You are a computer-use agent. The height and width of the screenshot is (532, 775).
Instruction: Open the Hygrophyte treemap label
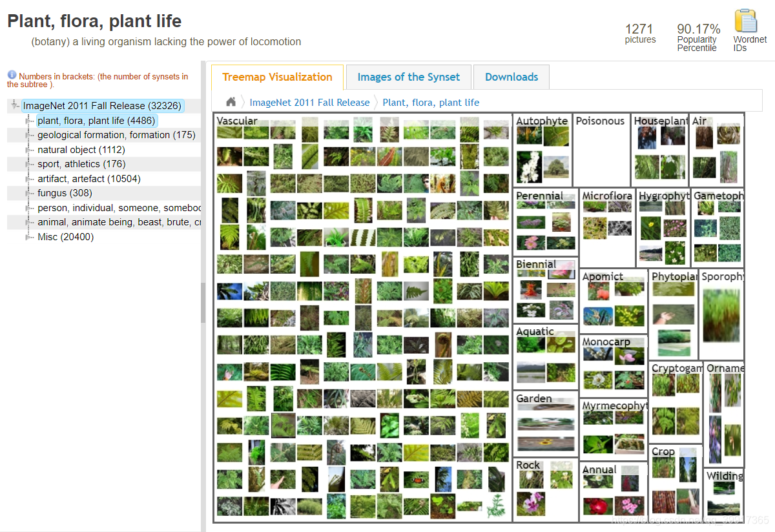[x=664, y=196]
